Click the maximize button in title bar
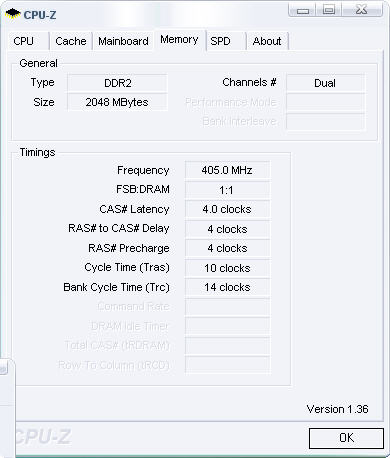 click(329, 10)
